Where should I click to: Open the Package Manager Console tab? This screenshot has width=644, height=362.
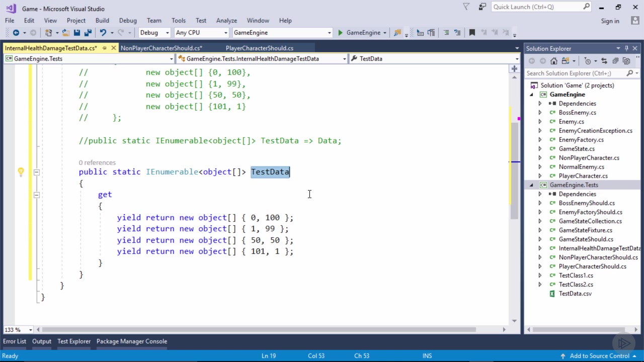[x=132, y=341]
